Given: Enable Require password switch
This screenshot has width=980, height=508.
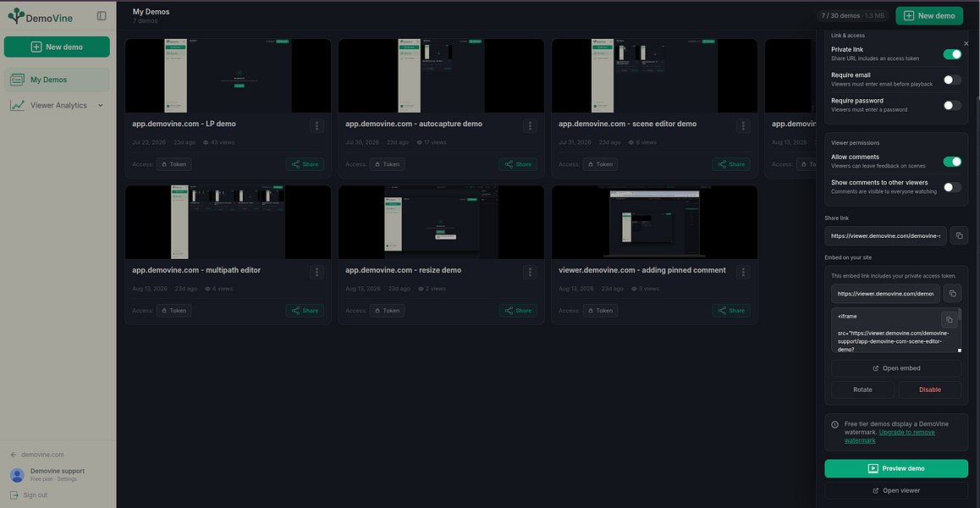Looking at the screenshot, I should (953, 105).
